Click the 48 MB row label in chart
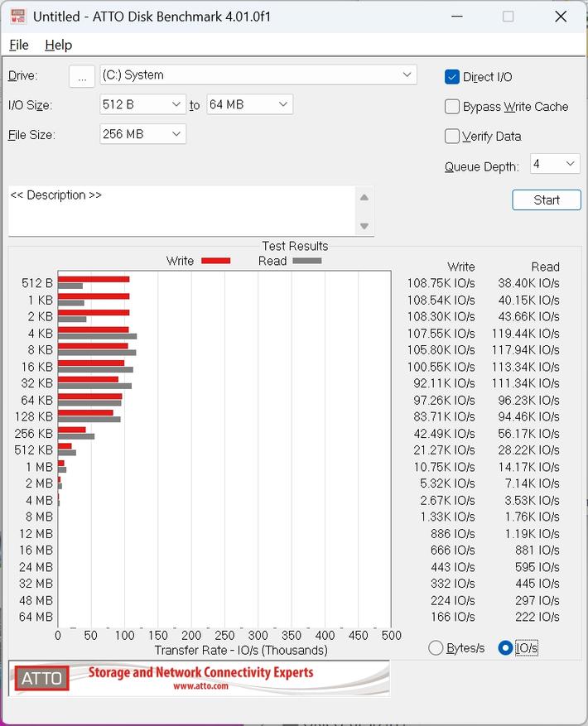This screenshot has height=726, width=588. coord(36,600)
